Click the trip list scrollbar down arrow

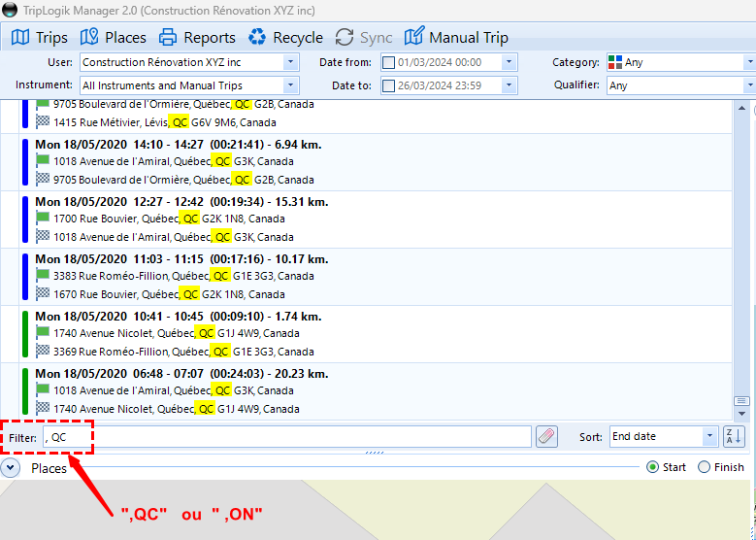coord(741,414)
